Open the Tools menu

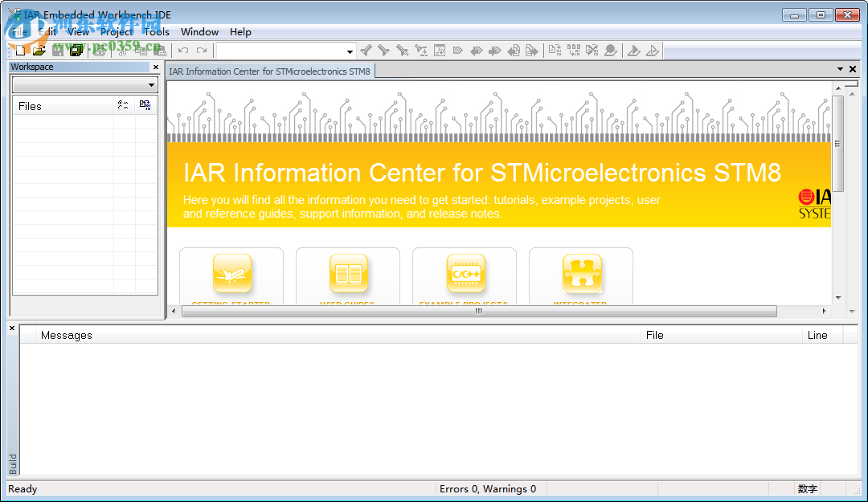tap(156, 32)
